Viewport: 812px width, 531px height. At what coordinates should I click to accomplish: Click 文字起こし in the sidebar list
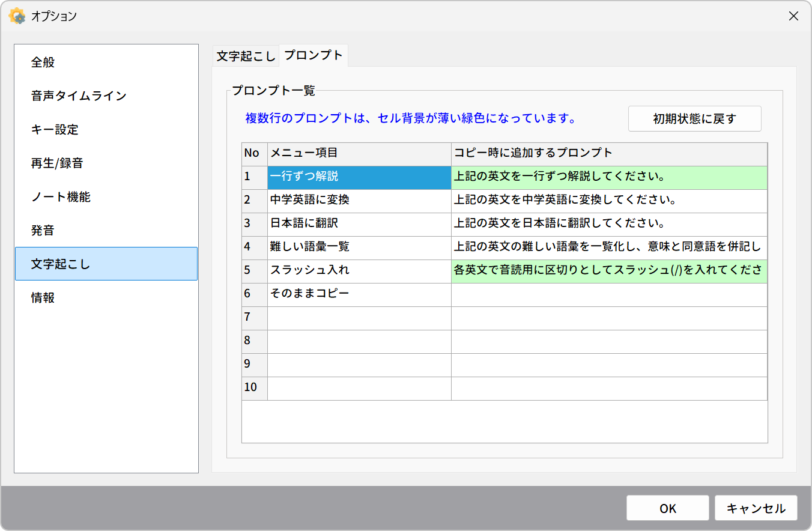(106, 264)
